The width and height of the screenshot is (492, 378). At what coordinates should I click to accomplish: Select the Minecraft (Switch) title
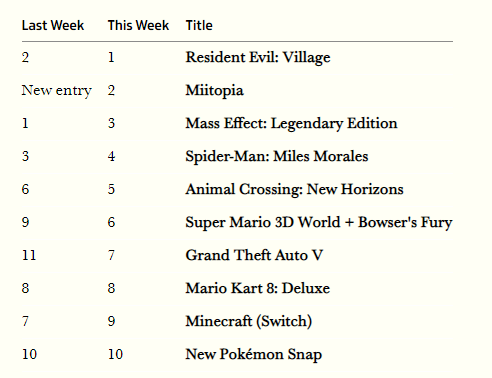[x=249, y=321]
